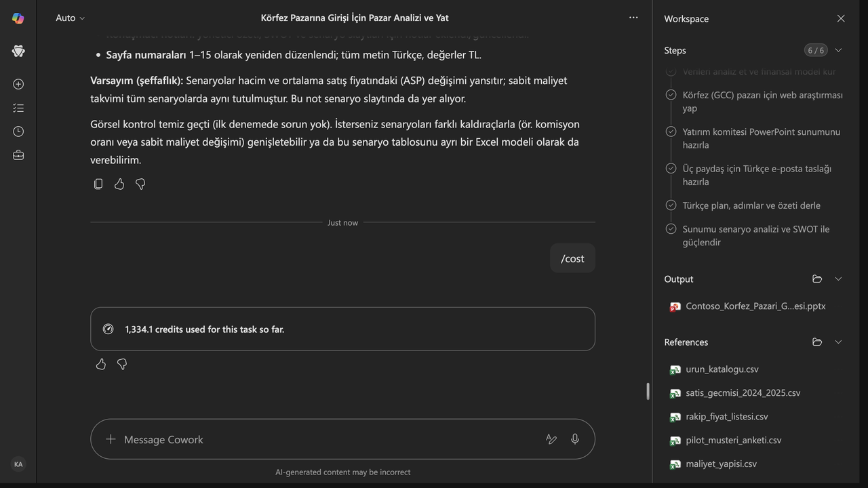Viewport: 868px width, 488px height.
Task: Click the 'Just now' timestamp
Action: point(342,222)
